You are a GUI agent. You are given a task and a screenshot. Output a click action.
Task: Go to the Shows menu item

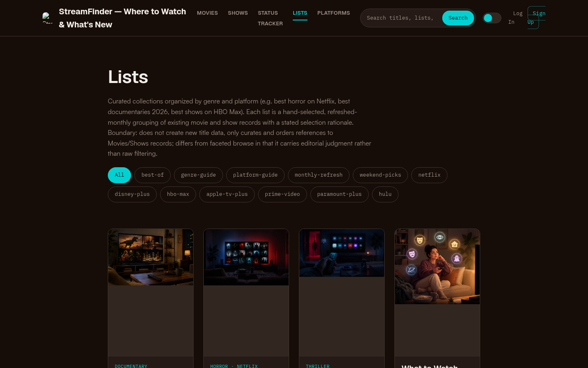(x=238, y=13)
